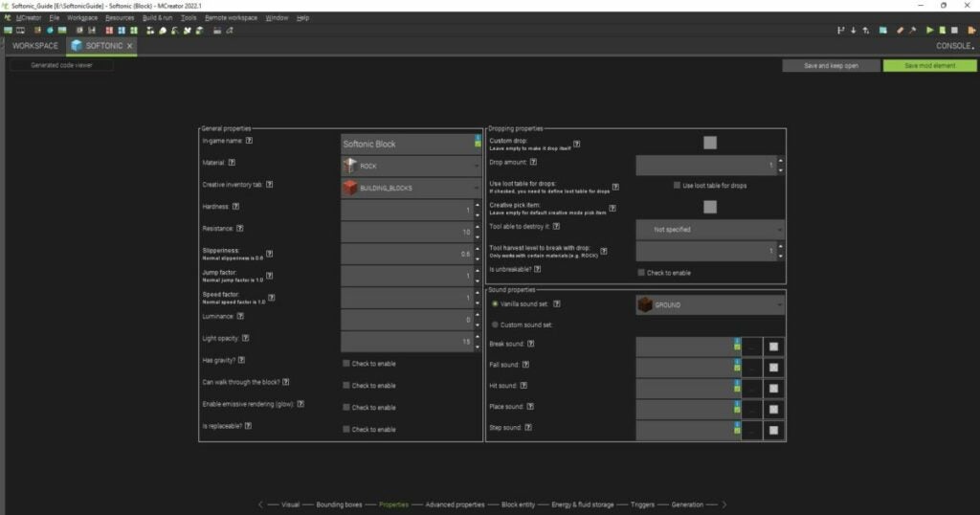The image size is (980, 515).
Task: Open the vanilla sound dropdown showing GROUND
Action: click(710, 305)
